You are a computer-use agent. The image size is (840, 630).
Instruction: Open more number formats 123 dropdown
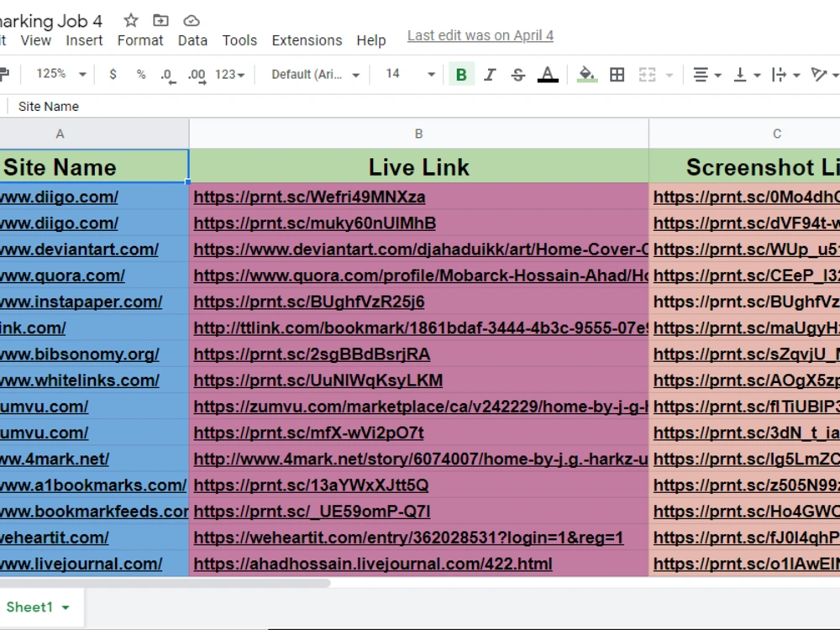[230, 75]
